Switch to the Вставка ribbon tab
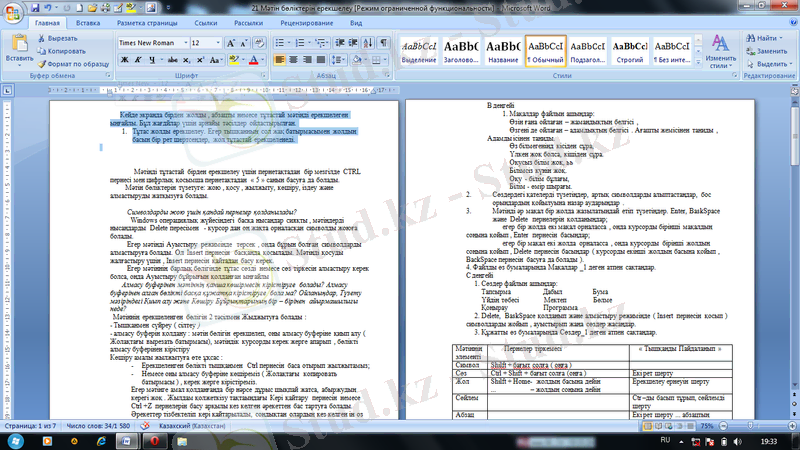This screenshot has height=450, width=800. click(87, 21)
